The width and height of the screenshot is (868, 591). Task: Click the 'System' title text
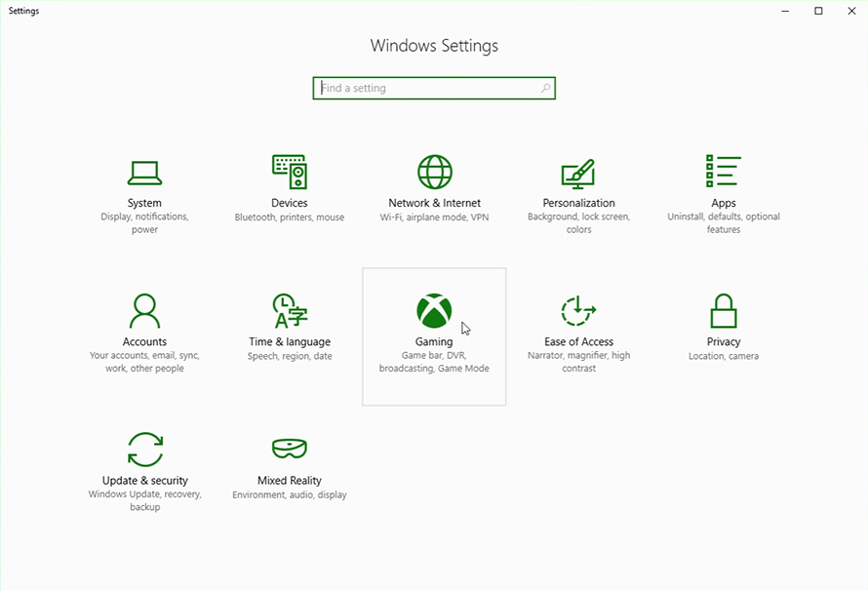pyautogui.click(x=144, y=203)
